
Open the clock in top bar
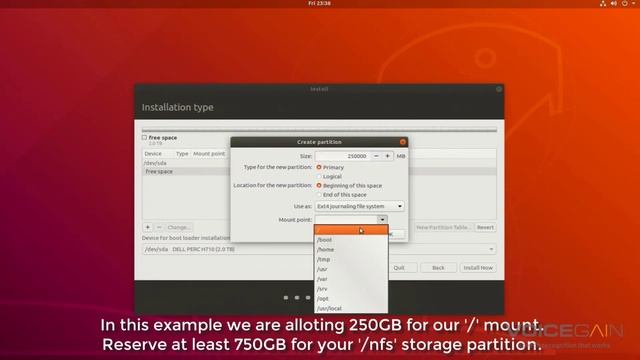coord(320,3)
